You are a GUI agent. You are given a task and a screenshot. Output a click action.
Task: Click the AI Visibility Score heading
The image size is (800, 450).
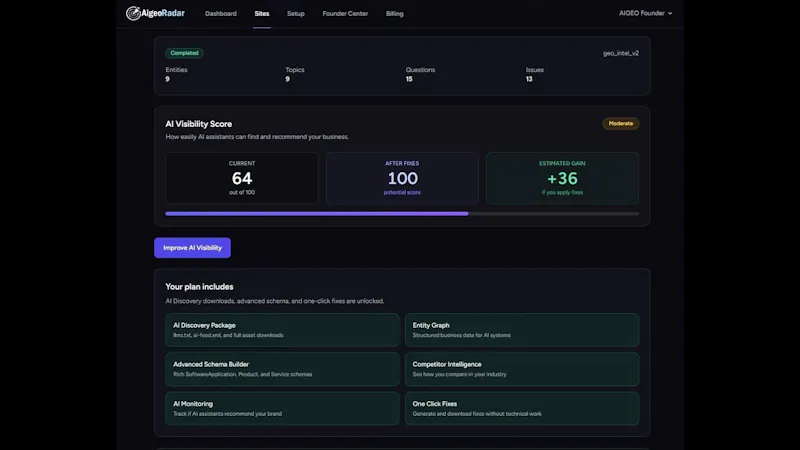(x=198, y=124)
